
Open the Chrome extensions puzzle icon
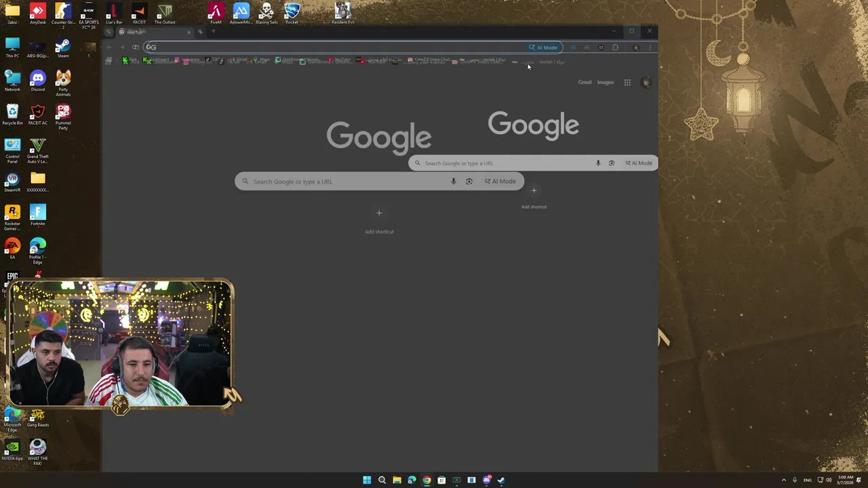[615, 47]
